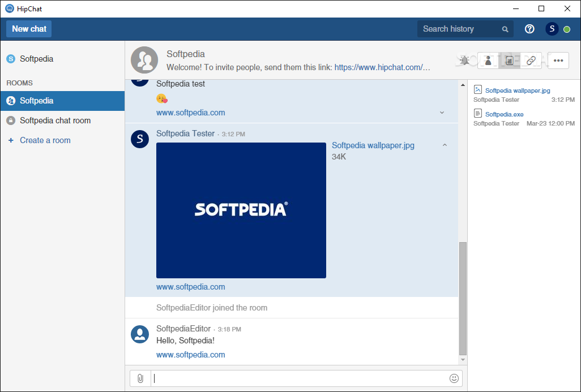Viewport: 581px width, 392px height.
Task: Click the Mar-23 12:00 PM file date
Action: coord(550,123)
